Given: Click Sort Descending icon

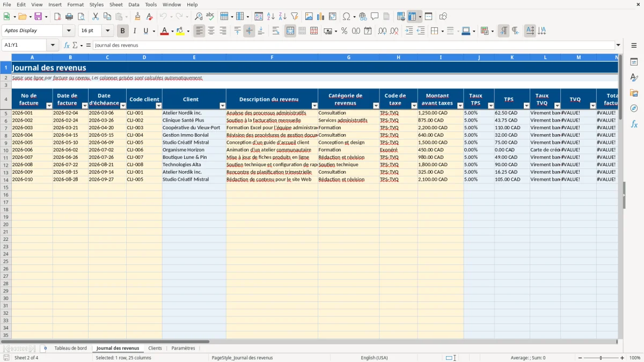Looking at the screenshot, I should [282, 17].
